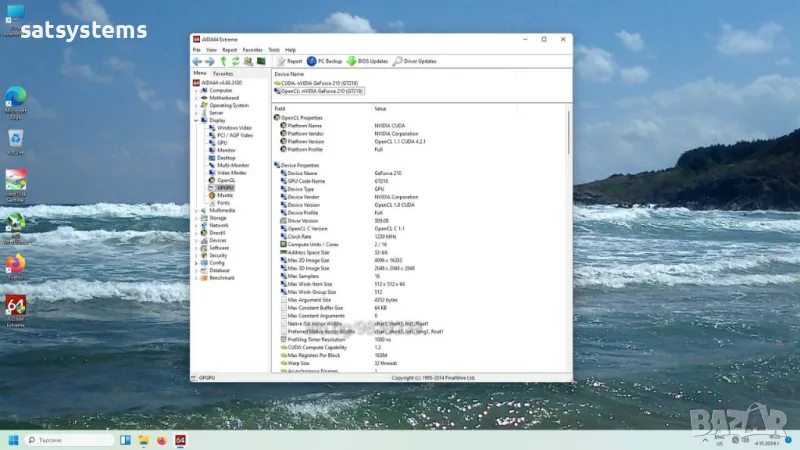Open the Firefox desktop shortcut
The width and height of the screenshot is (800, 450).
click(16, 264)
